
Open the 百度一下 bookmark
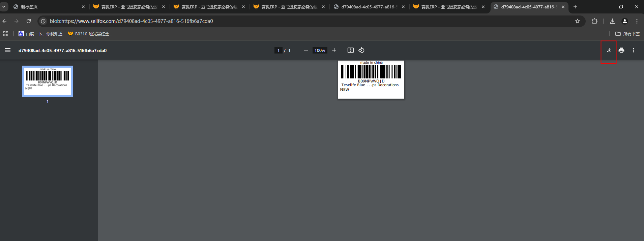tap(40, 34)
